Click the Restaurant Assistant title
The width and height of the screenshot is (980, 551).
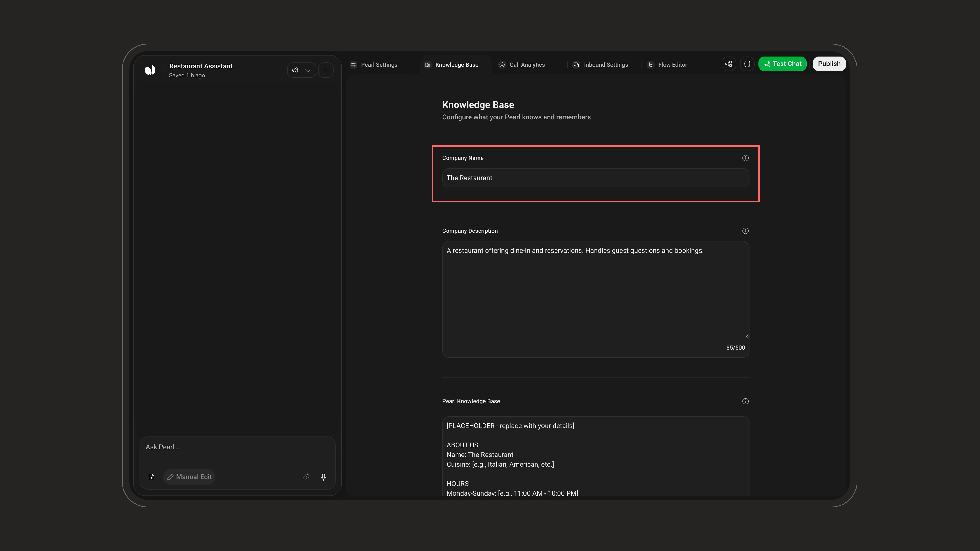tap(201, 66)
